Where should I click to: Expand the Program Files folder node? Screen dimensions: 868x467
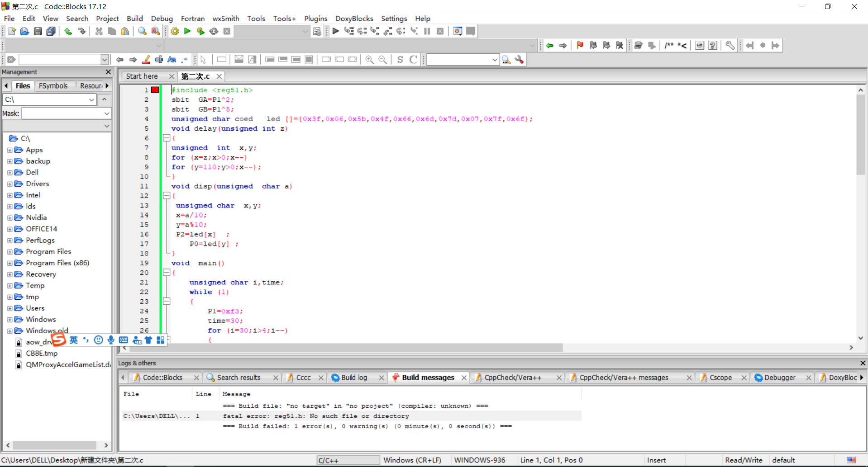point(10,252)
